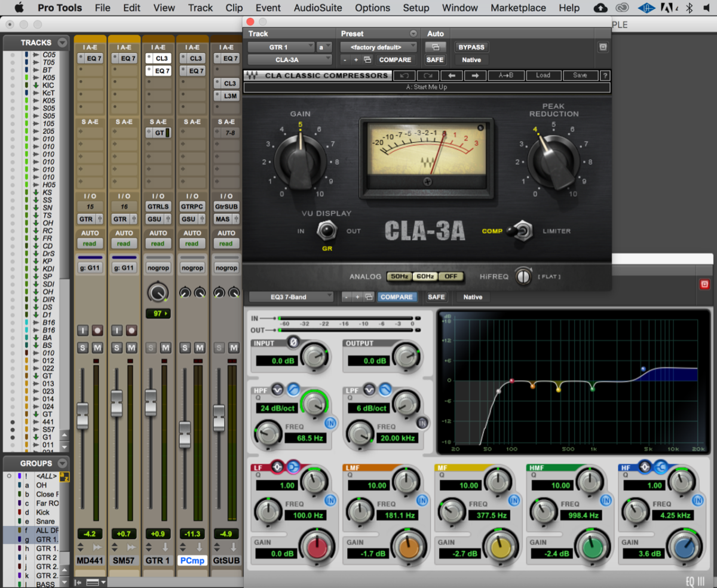Viewport: 717px width, 588px height.
Task: Toggle the LF band IN button
Action: pos(330,500)
